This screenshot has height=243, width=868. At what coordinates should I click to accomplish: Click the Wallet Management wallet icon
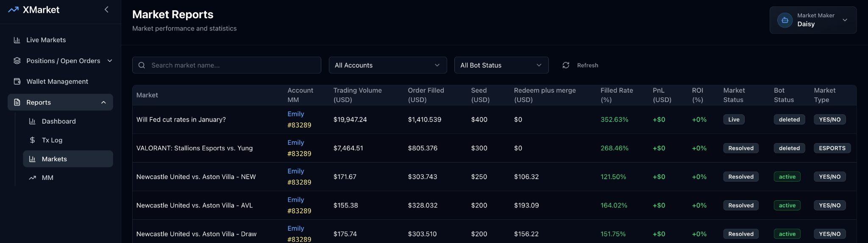(17, 81)
